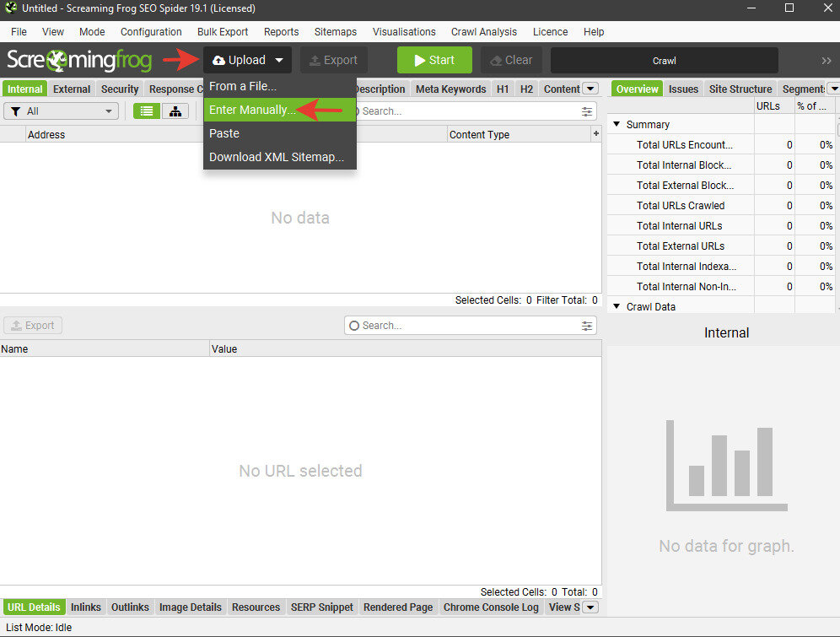The image size is (840, 637).
Task: Choose 'Paste' in the Upload menu
Action: 280,133
